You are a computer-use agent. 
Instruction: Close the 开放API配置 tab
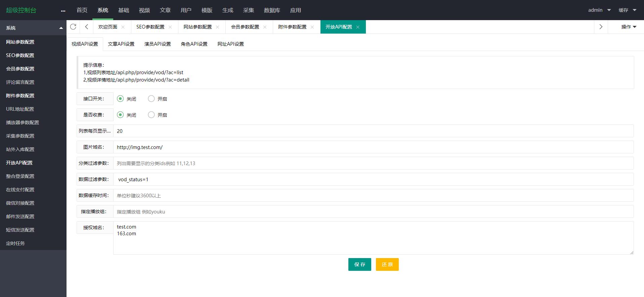point(358,27)
